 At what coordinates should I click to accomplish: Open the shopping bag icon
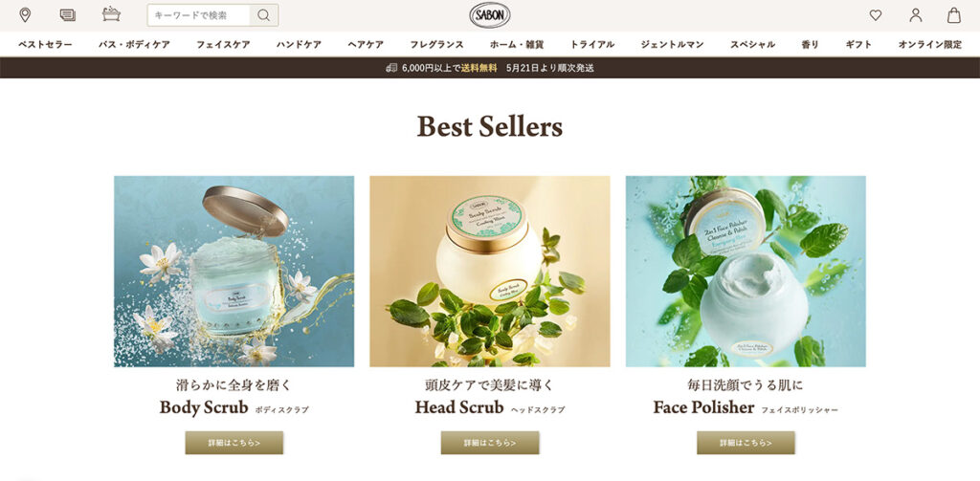pyautogui.click(x=954, y=15)
